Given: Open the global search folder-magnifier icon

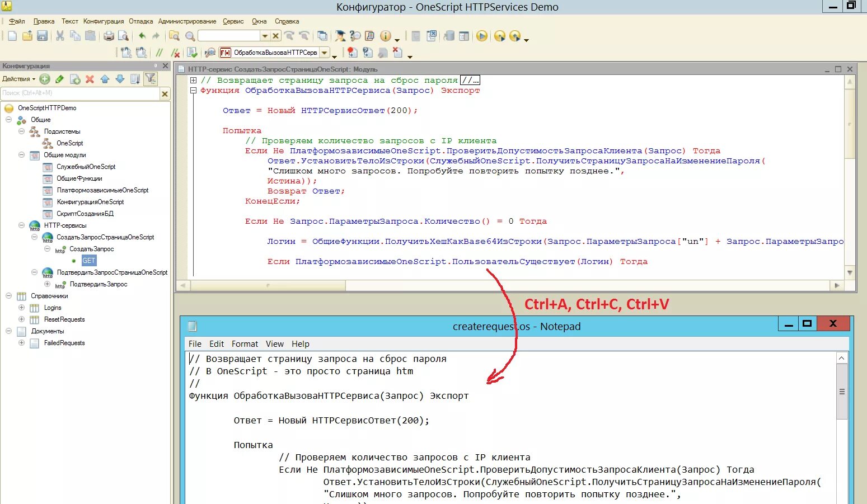Looking at the screenshot, I should tap(175, 36).
